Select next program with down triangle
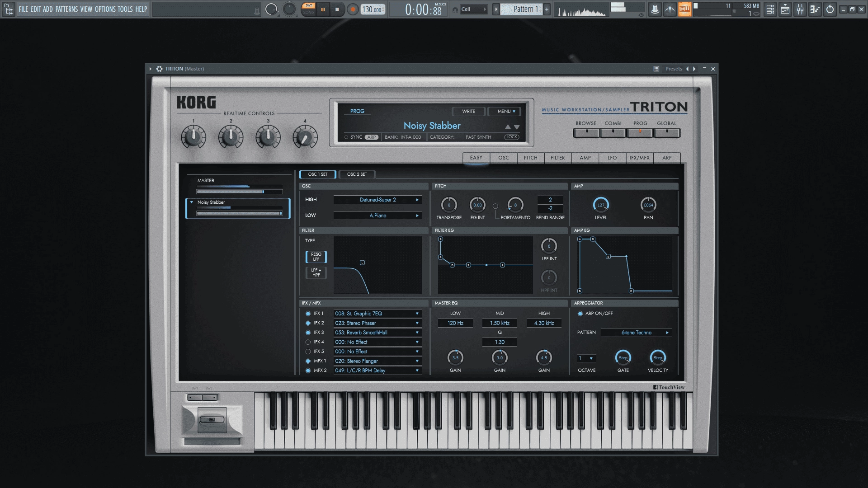Image resolution: width=868 pixels, height=488 pixels. (517, 127)
